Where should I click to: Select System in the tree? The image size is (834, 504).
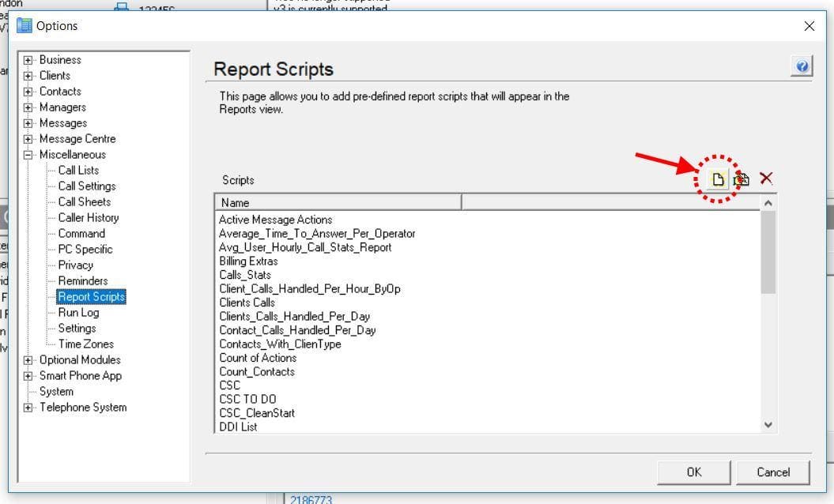click(56, 392)
